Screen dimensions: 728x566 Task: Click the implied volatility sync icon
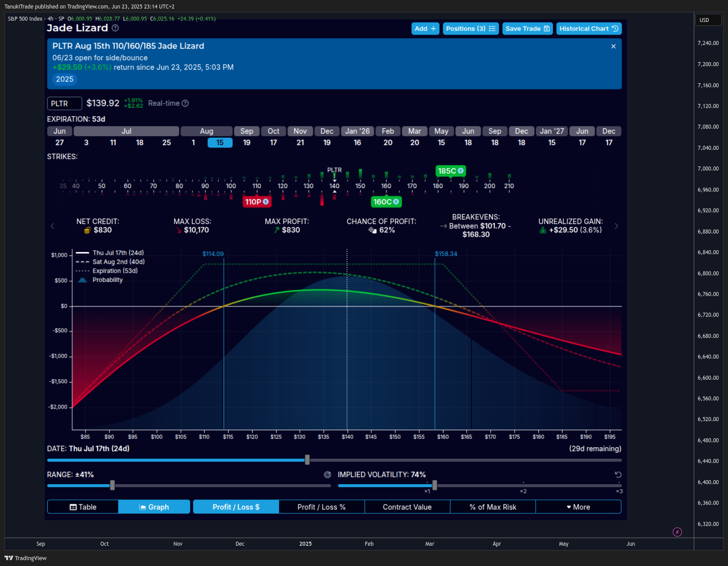(x=327, y=475)
